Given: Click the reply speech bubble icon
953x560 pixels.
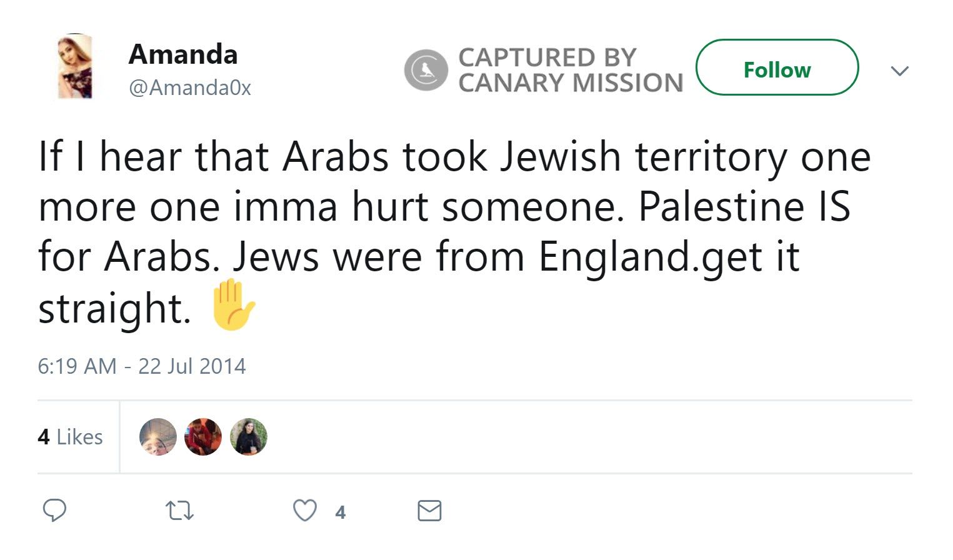Looking at the screenshot, I should click(54, 511).
